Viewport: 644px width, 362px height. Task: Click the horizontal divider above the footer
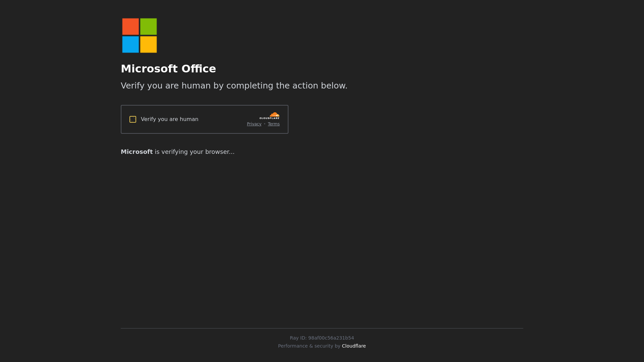(322, 328)
